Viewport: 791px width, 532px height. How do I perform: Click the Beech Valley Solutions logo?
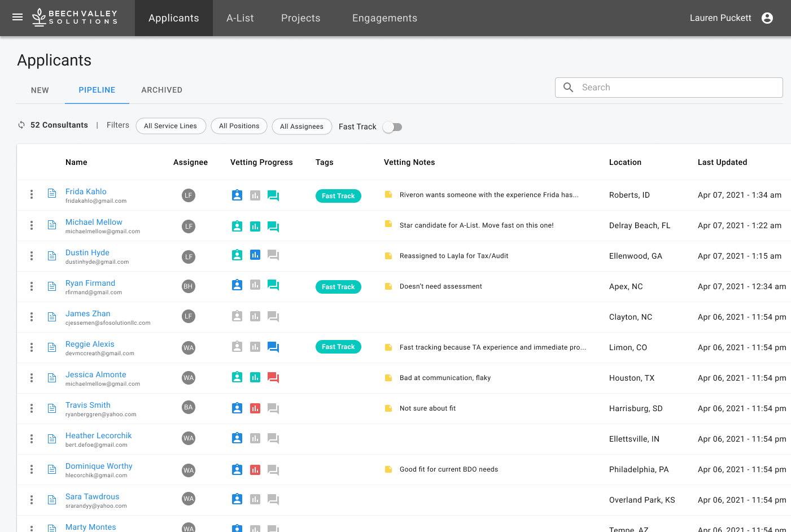(74, 18)
